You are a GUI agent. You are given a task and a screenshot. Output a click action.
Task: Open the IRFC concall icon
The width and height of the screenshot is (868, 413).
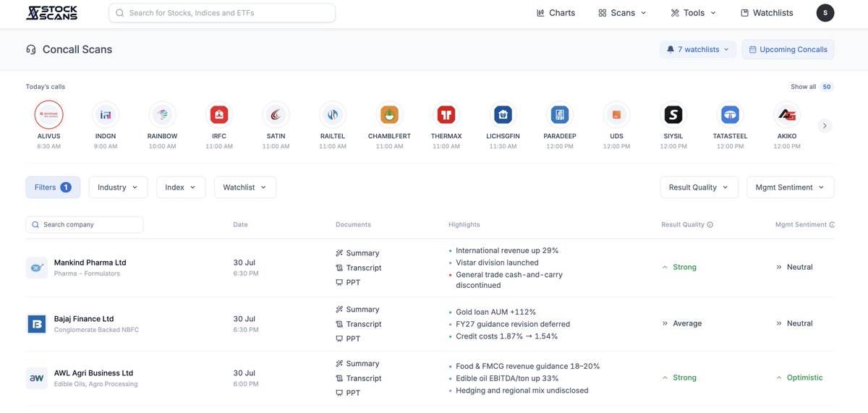click(219, 114)
